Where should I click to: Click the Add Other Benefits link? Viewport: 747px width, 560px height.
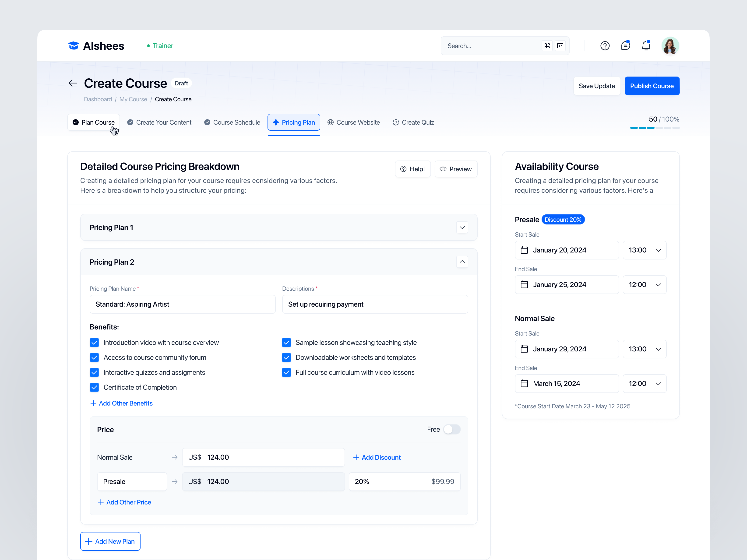coord(121,403)
